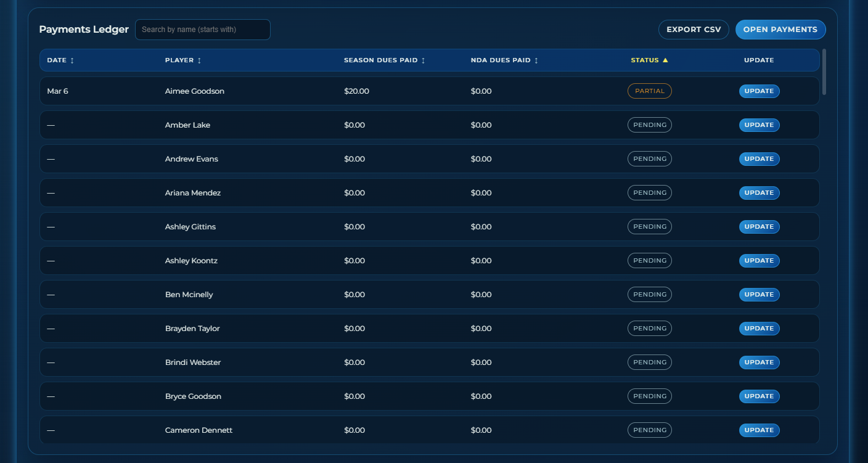Sort players alphabetically using the Player sort icon
This screenshot has height=463, width=868.
(x=200, y=60)
